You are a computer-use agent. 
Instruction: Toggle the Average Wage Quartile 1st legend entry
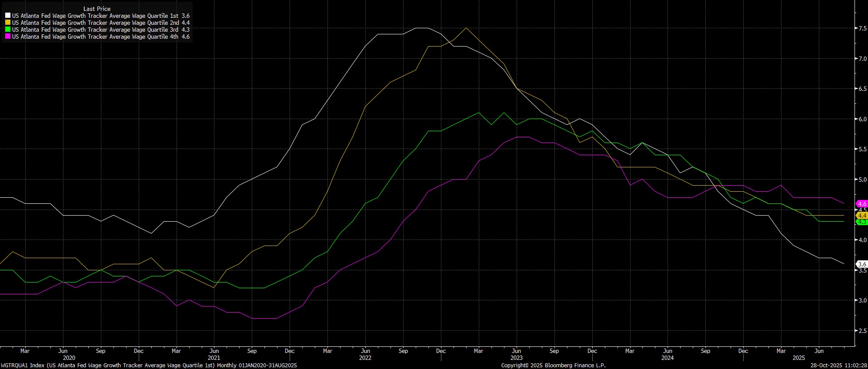click(100, 16)
